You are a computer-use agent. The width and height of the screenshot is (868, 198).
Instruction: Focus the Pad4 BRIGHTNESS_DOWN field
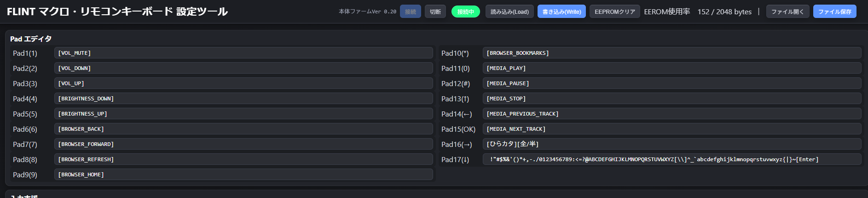243,99
